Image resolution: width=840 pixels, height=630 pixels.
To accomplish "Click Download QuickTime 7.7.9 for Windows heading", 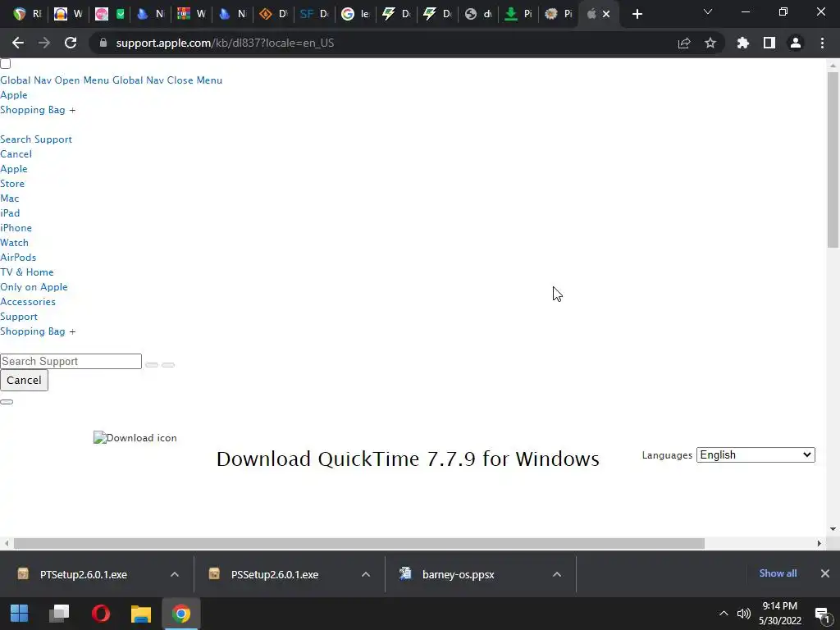I will pyautogui.click(x=408, y=459).
